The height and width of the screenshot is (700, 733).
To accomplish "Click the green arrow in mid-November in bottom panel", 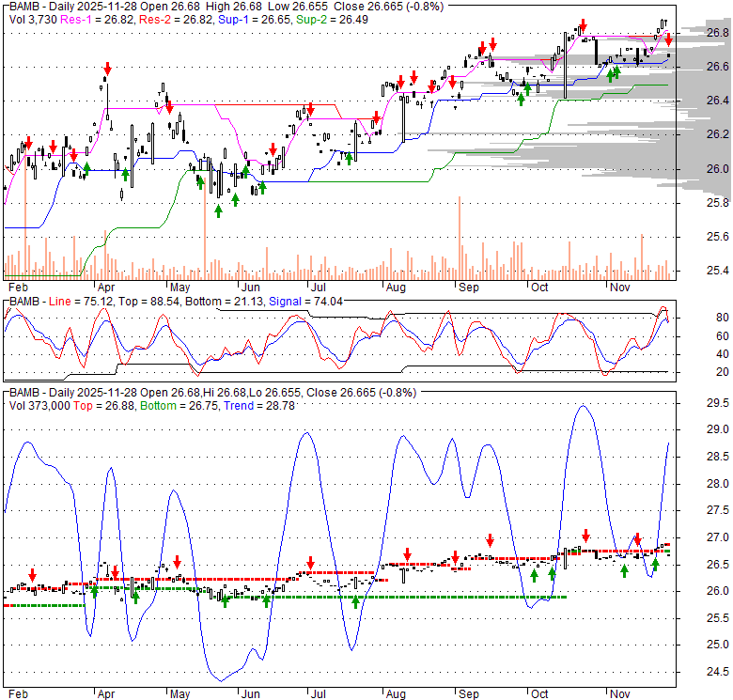I will point(624,569).
